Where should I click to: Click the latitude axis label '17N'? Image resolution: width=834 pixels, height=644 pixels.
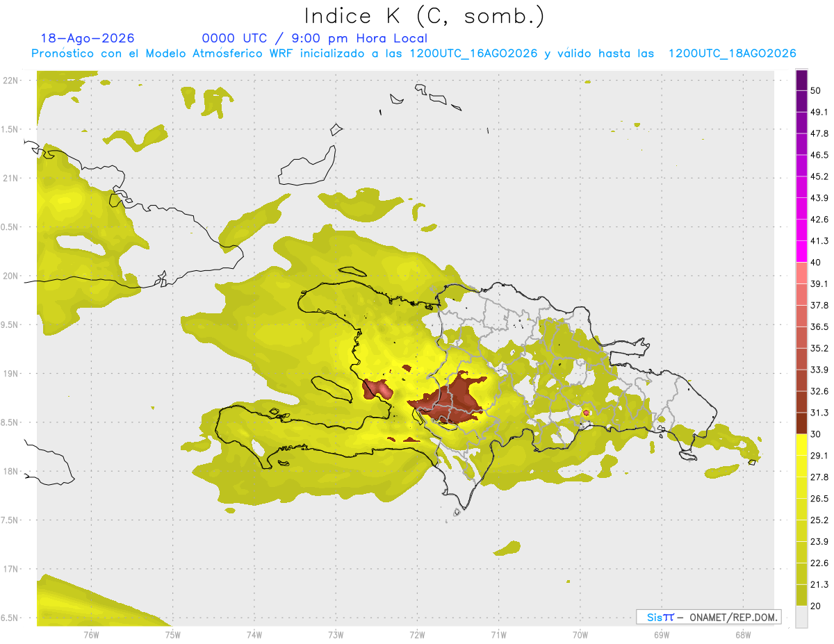pos(10,569)
